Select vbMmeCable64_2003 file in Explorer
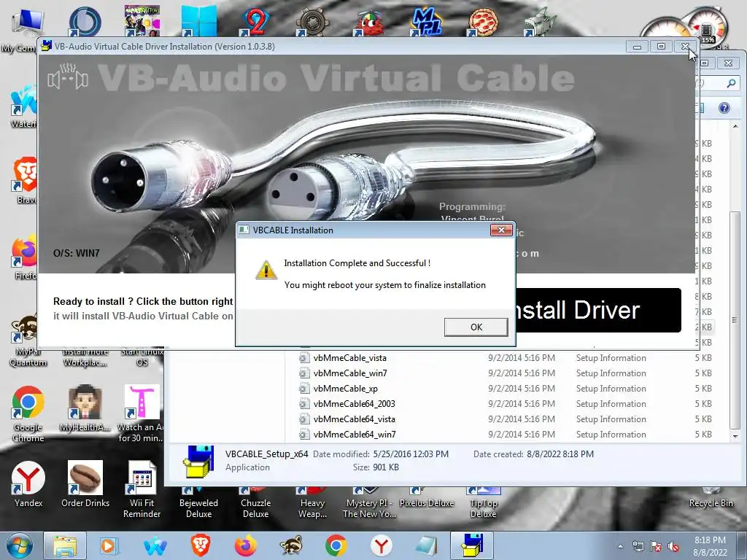 tap(354, 404)
